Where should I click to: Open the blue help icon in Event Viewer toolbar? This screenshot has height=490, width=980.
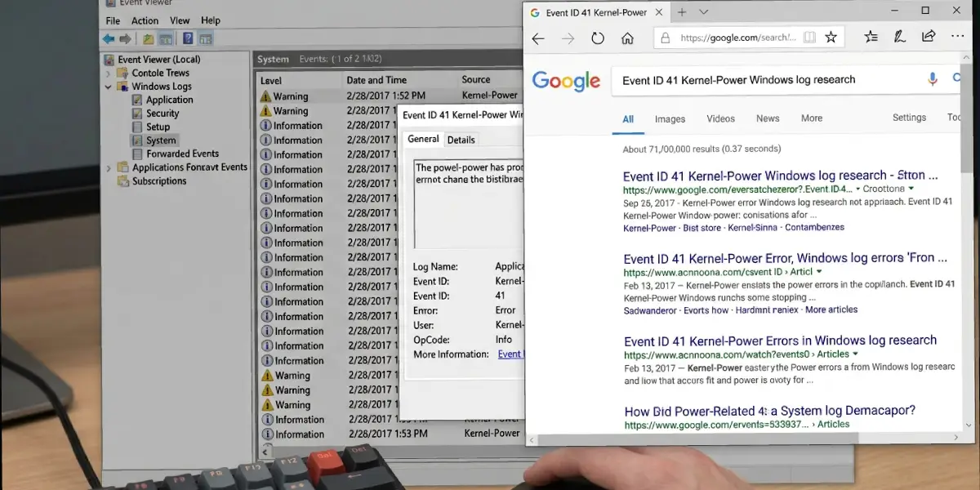click(x=189, y=38)
